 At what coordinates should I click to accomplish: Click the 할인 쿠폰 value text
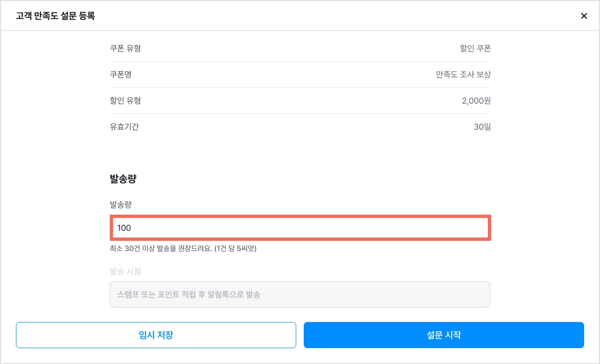tap(475, 48)
